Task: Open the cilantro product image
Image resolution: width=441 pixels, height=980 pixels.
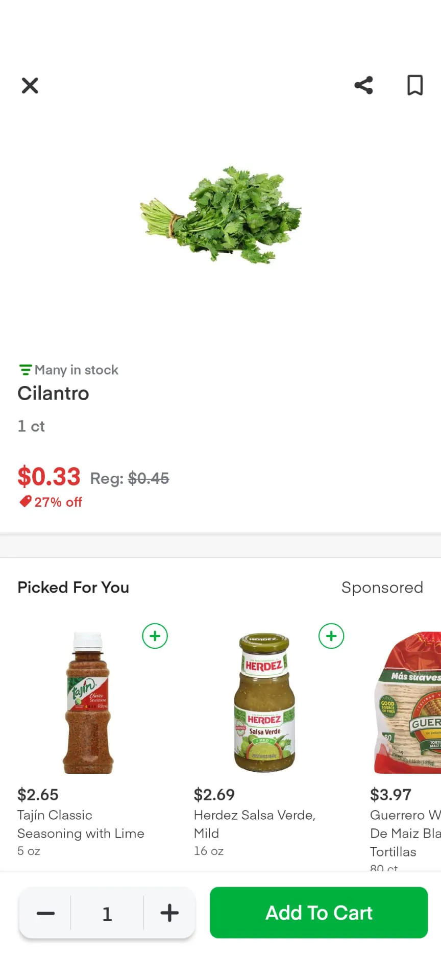Action: tap(222, 214)
